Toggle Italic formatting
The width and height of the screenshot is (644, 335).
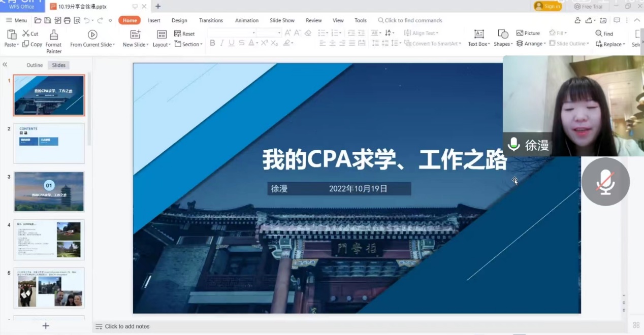(x=222, y=43)
